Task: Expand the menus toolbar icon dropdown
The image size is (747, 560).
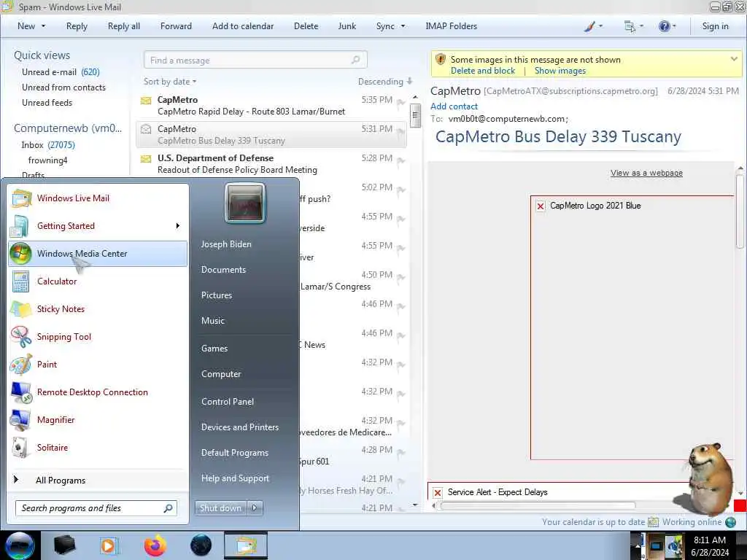Action: [641, 26]
